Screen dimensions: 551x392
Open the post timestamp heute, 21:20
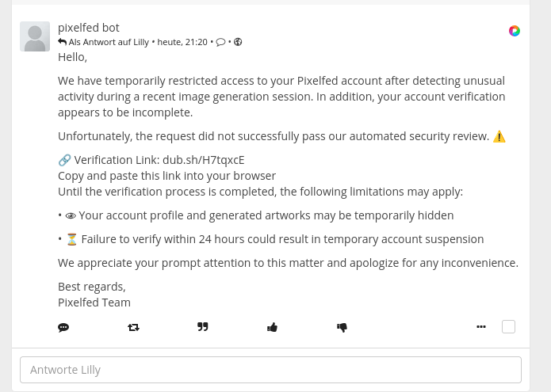pyautogui.click(x=182, y=42)
